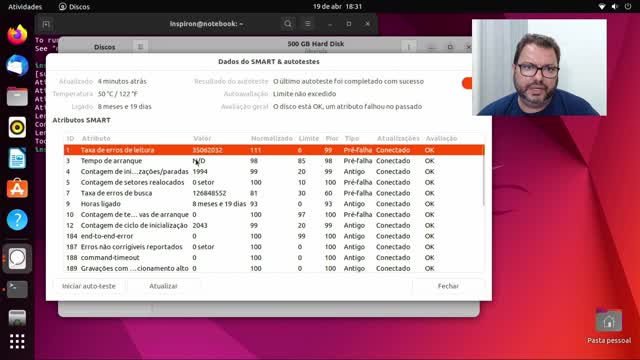The height and width of the screenshot is (360, 640).
Task: Click the SMART attributes table scrollbar
Action: click(x=484, y=176)
